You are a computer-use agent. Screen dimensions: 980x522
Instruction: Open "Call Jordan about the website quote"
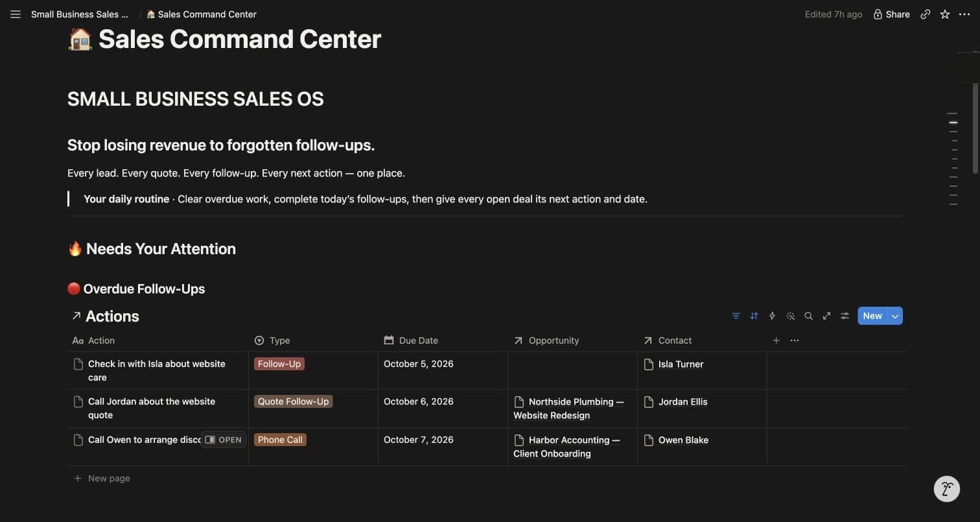pyautogui.click(x=152, y=409)
